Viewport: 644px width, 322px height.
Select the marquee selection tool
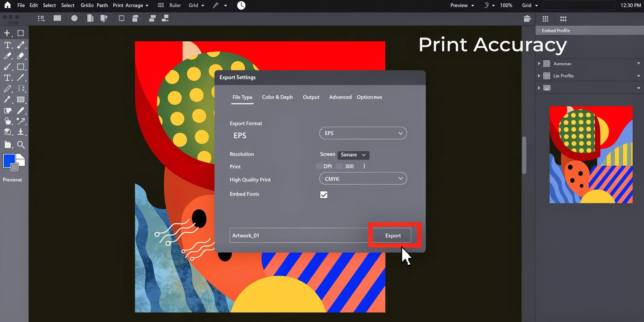[x=21, y=33]
